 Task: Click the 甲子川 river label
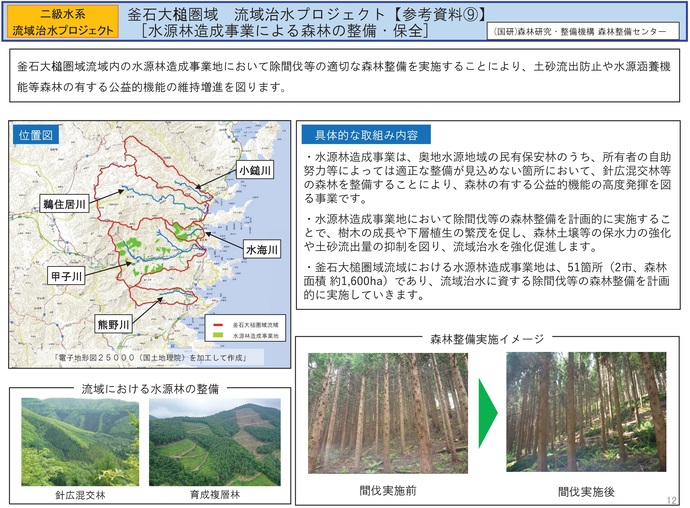[67, 274]
